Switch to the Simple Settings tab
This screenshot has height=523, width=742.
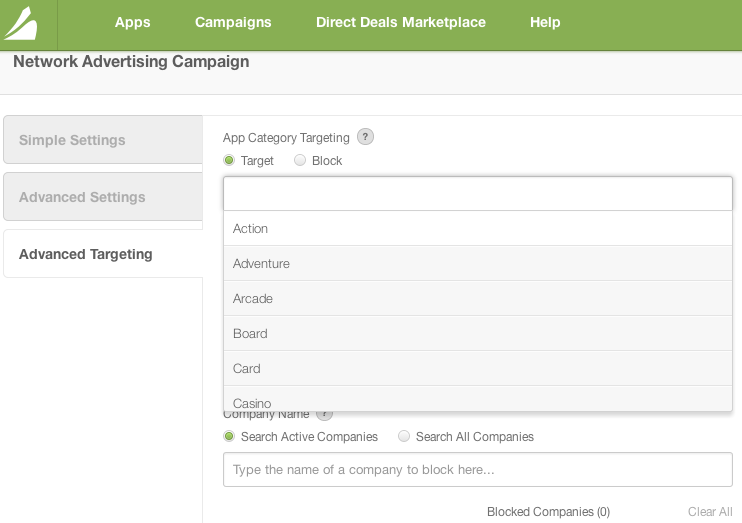pos(103,140)
